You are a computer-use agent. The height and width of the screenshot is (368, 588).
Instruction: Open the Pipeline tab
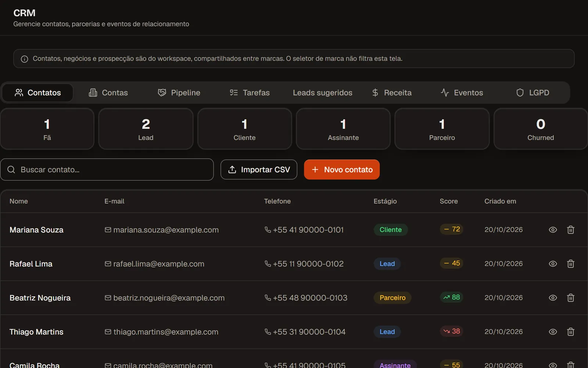[x=179, y=93]
